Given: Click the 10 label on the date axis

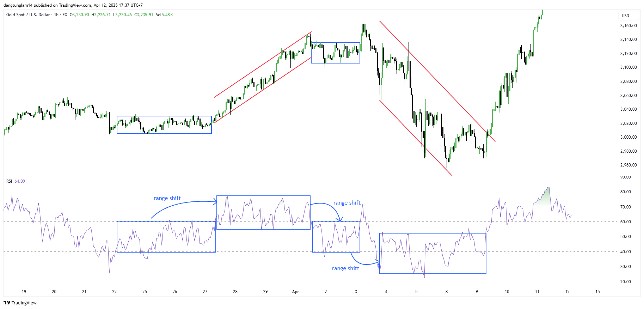Looking at the screenshot, I should (507, 292).
